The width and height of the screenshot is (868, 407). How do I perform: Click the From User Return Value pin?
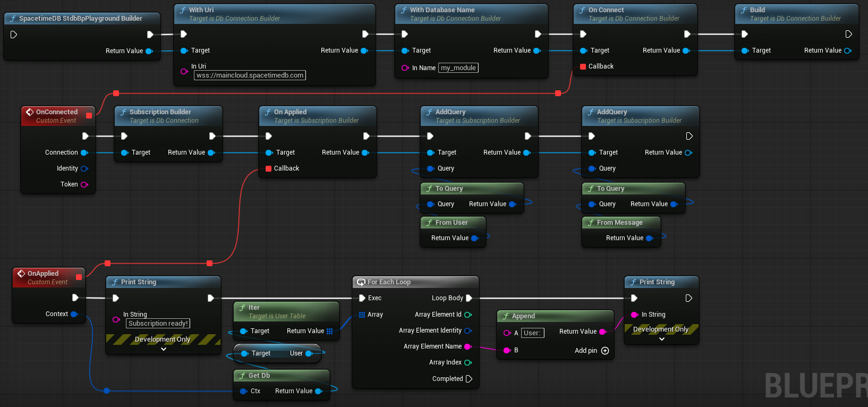pos(474,238)
